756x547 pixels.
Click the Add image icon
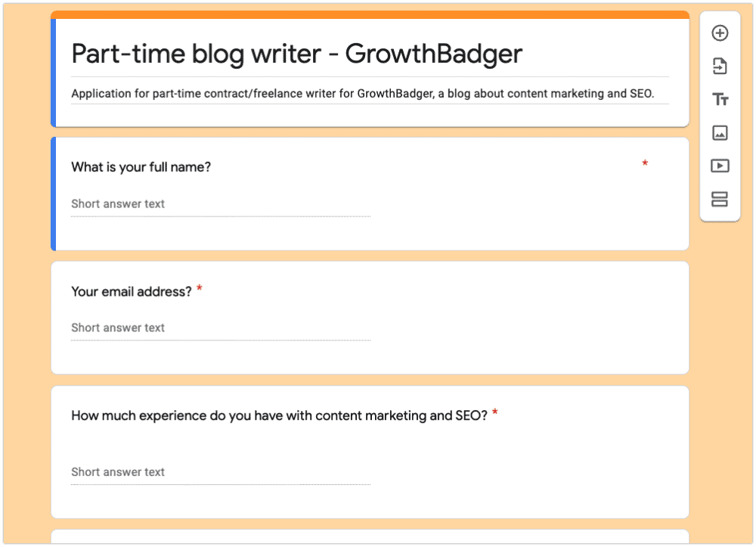point(720,133)
